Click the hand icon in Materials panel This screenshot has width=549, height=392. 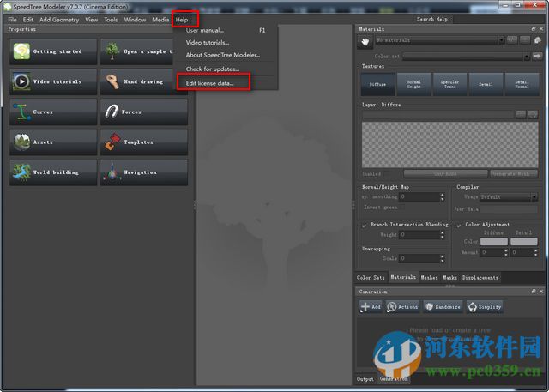365,42
